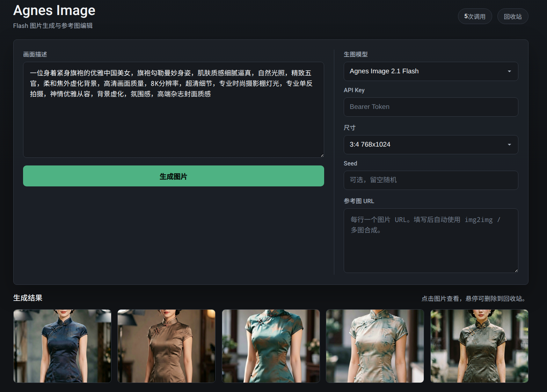Viewport: 547px width, 392px height.
Task: Click the 画面描述 label
Action: [35, 54]
